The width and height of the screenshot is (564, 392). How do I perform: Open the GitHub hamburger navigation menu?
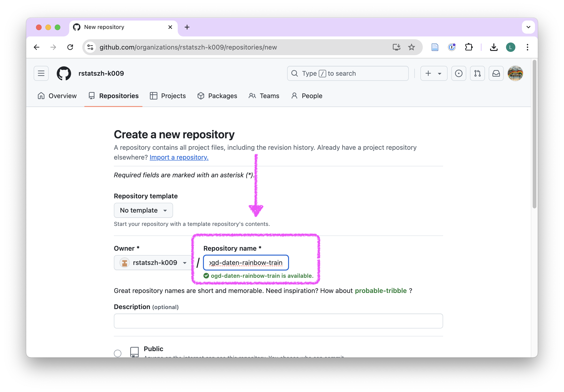coord(41,73)
